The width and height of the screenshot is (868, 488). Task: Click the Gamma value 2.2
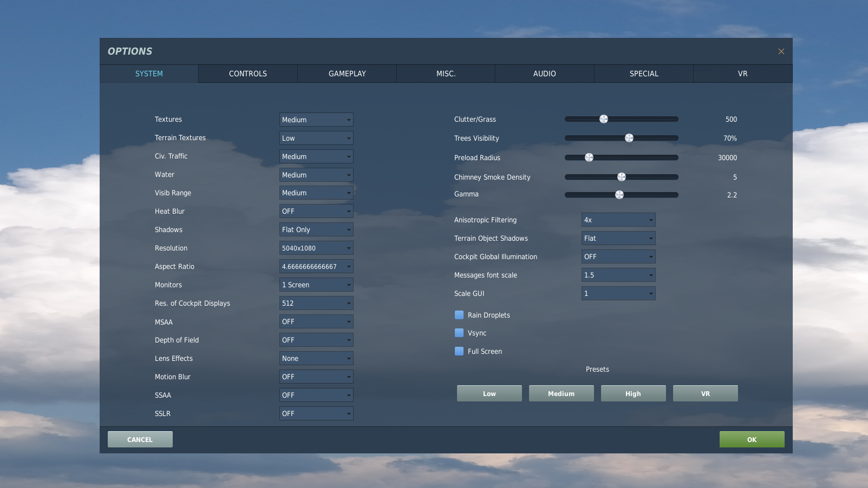point(732,195)
